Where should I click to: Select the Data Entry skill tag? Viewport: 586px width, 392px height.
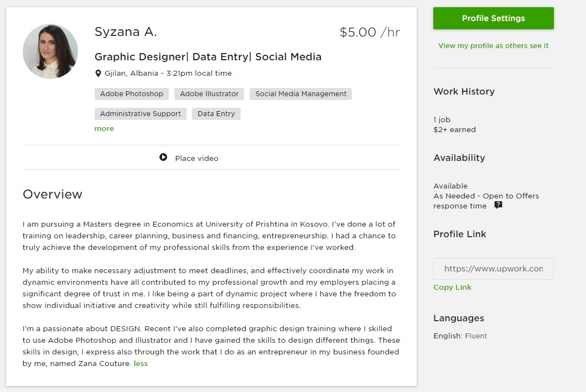click(x=216, y=113)
